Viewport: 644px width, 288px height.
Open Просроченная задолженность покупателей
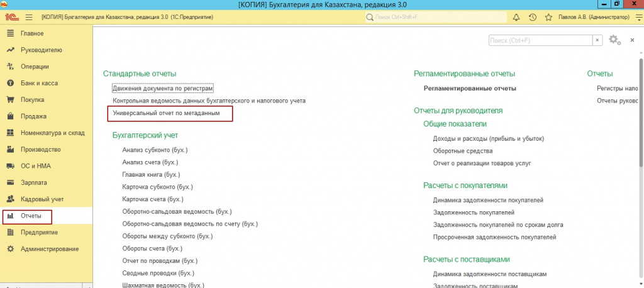(x=494, y=238)
